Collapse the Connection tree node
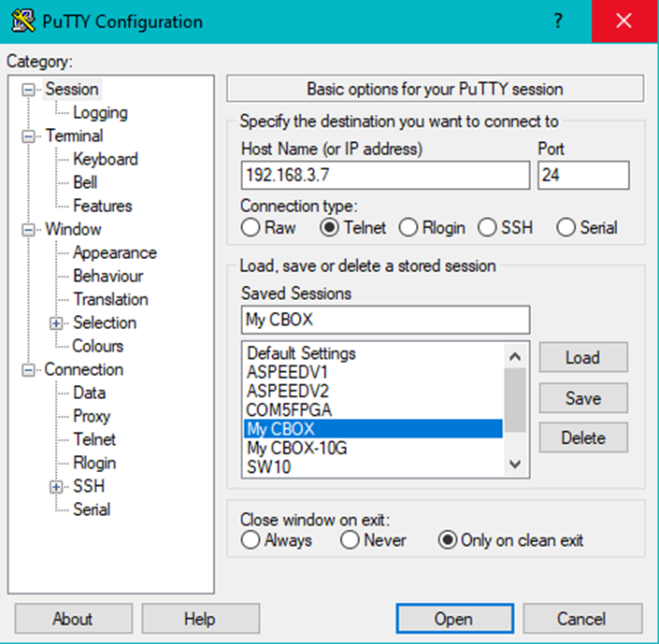The width and height of the screenshot is (659, 644). point(29,370)
